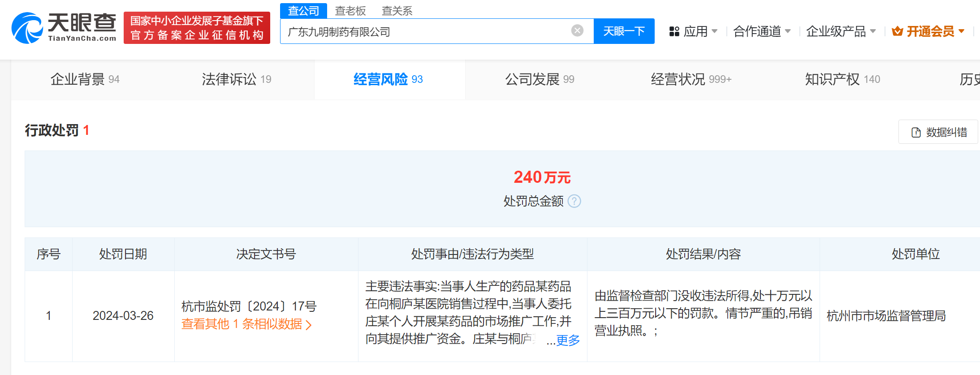980x375 pixels.
Task: Click the fine total help icon
Action: pyautogui.click(x=574, y=201)
